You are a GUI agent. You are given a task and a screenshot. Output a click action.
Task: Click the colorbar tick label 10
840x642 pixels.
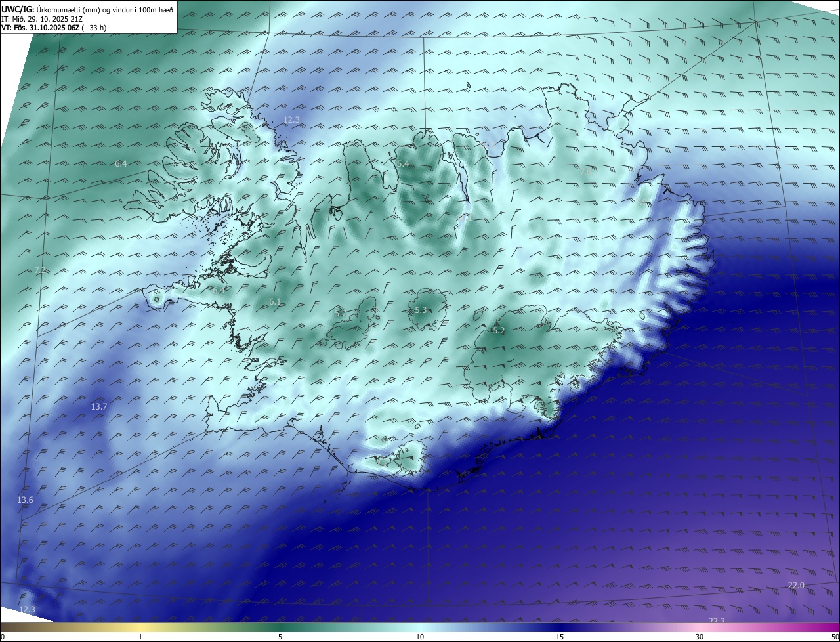pyautogui.click(x=420, y=637)
